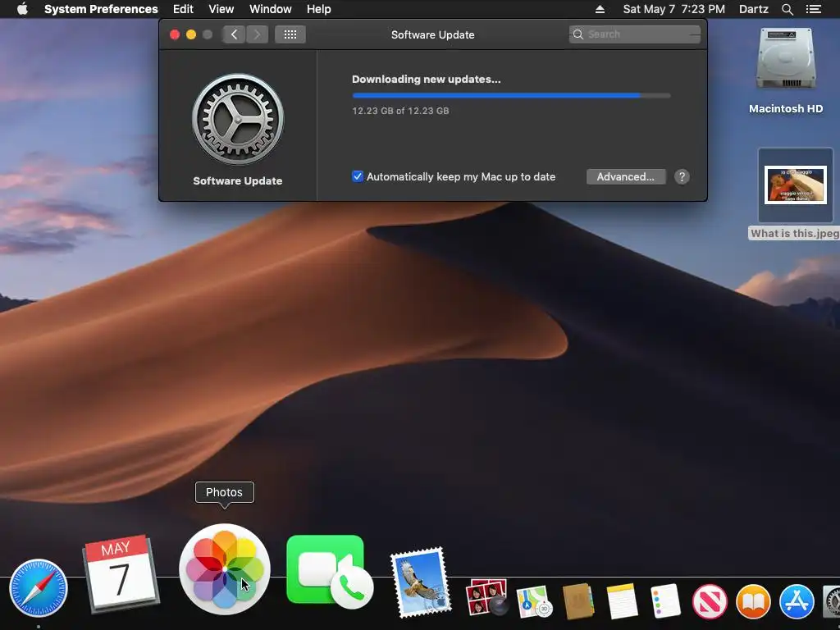Open the Books app icon
This screenshot has height=630, width=840.
coord(753,601)
